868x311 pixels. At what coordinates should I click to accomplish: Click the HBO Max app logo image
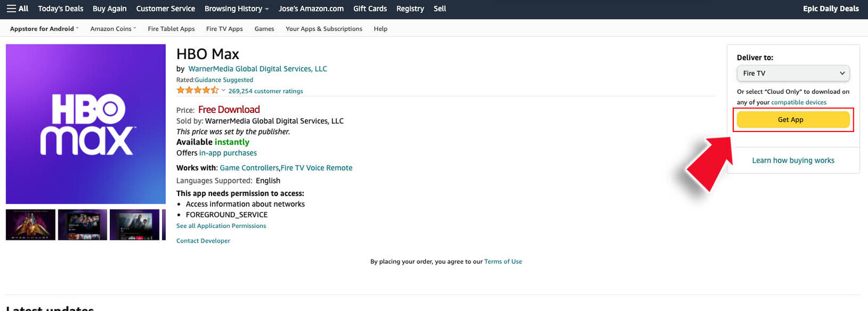pyautogui.click(x=86, y=124)
